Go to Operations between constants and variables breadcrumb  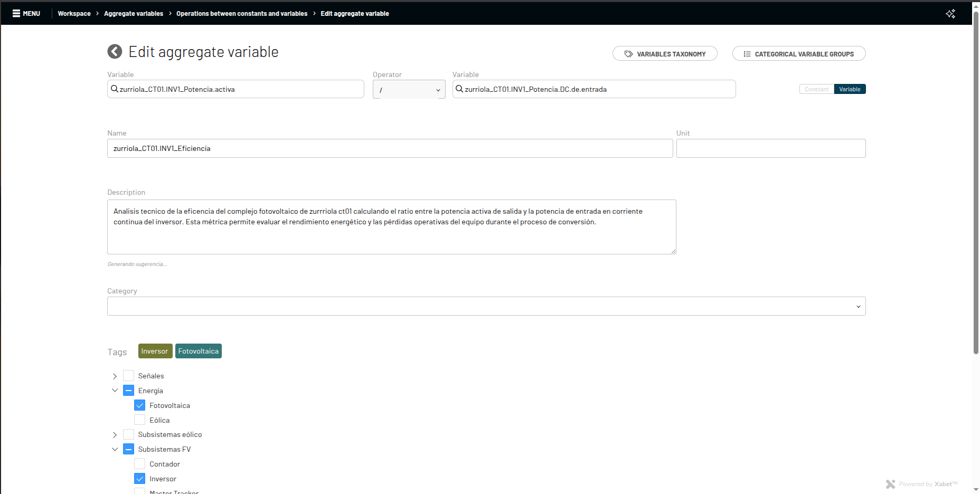pyautogui.click(x=242, y=14)
